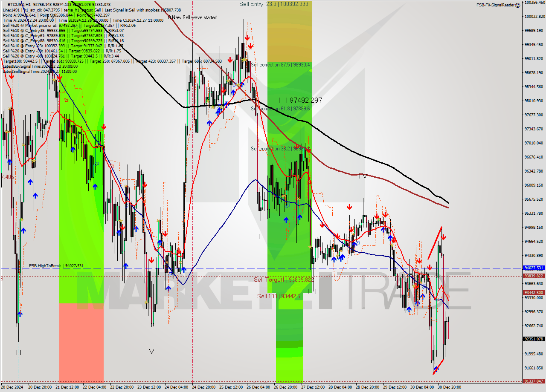Click the '28 Dec 20:00' time axis label

click(x=367, y=387)
